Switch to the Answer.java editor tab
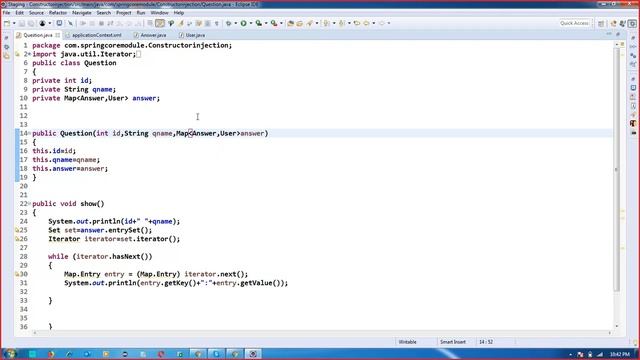The image size is (640, 360). (x=153, y=35)
